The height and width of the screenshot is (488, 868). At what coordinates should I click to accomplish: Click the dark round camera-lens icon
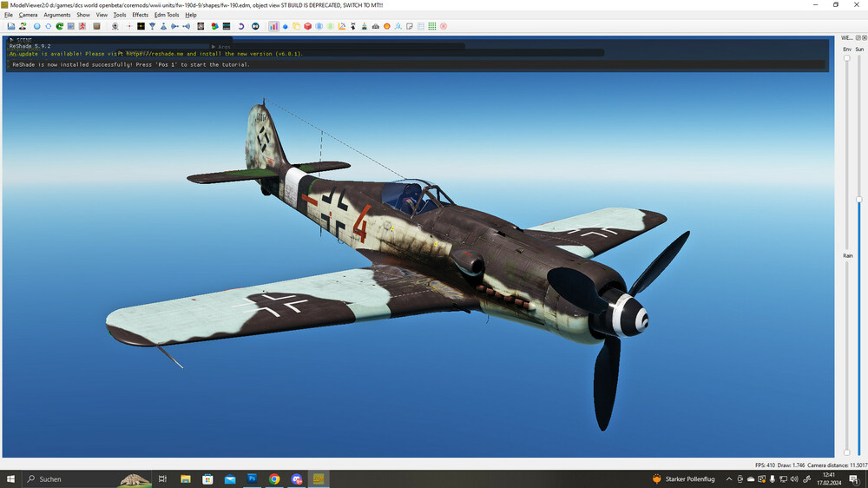(x=255, y=26)
